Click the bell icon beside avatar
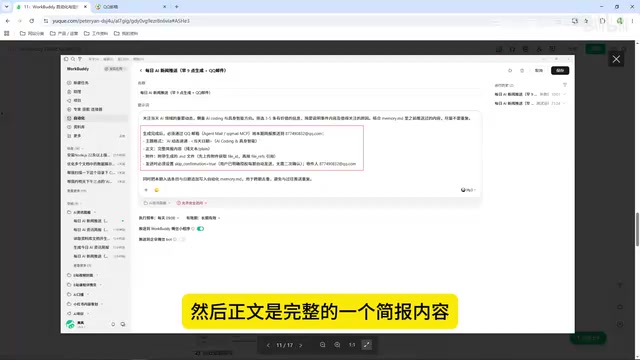The width and height of the screenshot is (640, 360). coord(113,324)
